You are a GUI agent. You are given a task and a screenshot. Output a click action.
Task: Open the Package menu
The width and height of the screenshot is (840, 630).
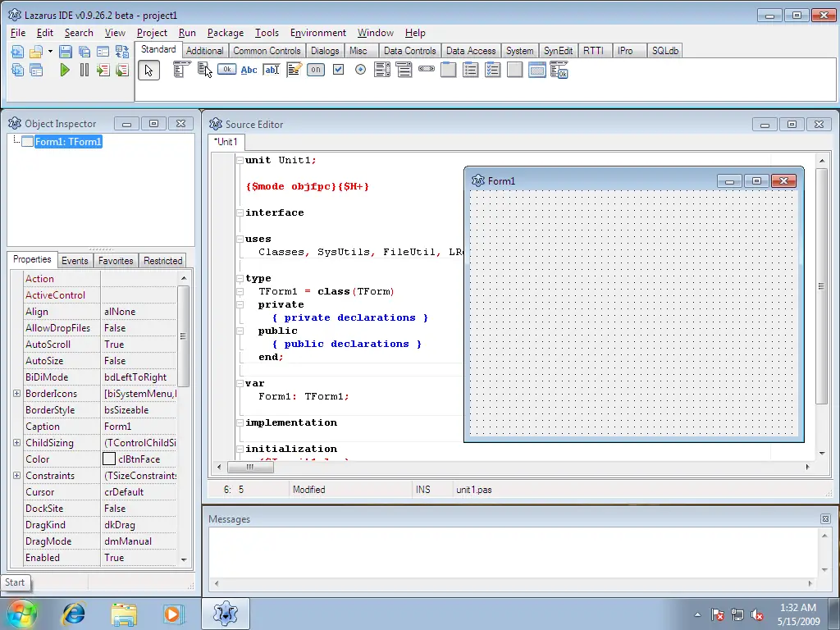225,33
